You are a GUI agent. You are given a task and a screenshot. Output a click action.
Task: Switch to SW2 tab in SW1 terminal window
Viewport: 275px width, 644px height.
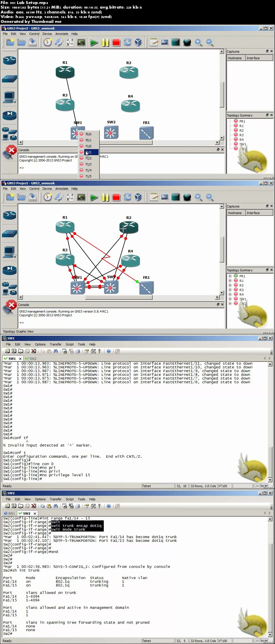(31, 358)
